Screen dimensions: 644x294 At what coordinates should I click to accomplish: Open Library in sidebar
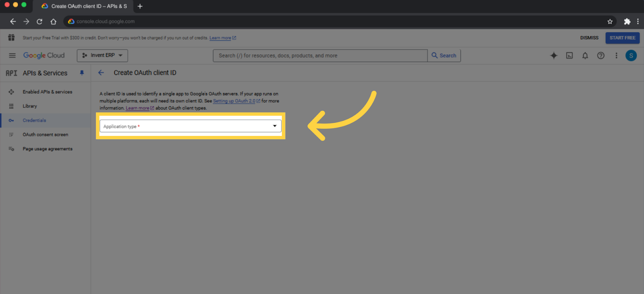[30, 106]
